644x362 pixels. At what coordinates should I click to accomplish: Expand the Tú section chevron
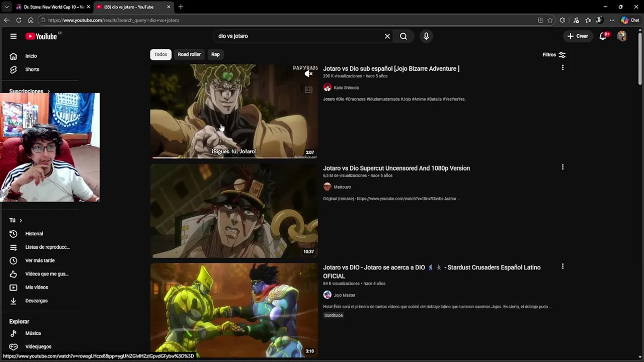pos(21,220)
